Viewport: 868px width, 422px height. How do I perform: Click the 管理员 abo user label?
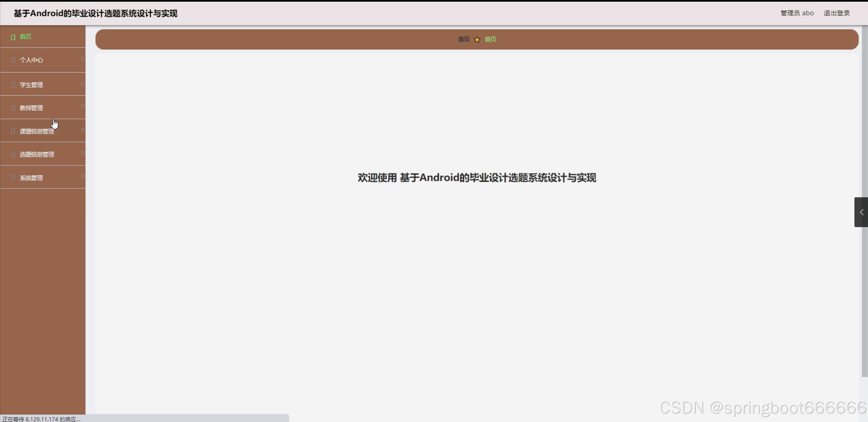[797, 13]
